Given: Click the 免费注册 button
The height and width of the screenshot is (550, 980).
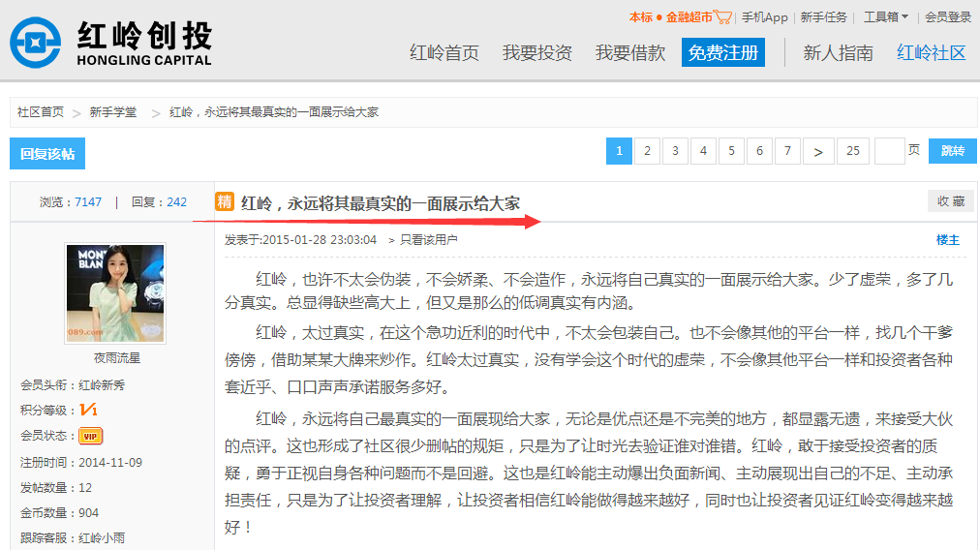Looking at the screenshot, I should tap(723, 52).
